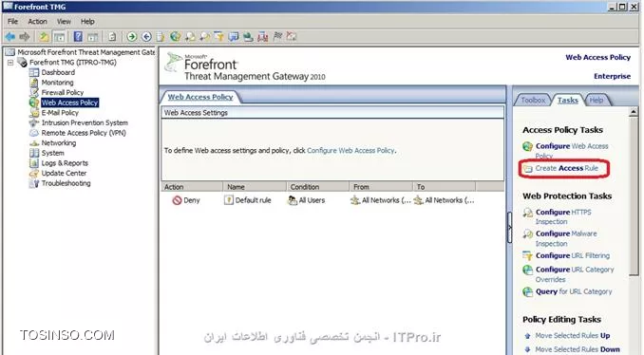Click the blue circled left-arrow toolbar icon

pyautogui.click(x=146, y=36)
